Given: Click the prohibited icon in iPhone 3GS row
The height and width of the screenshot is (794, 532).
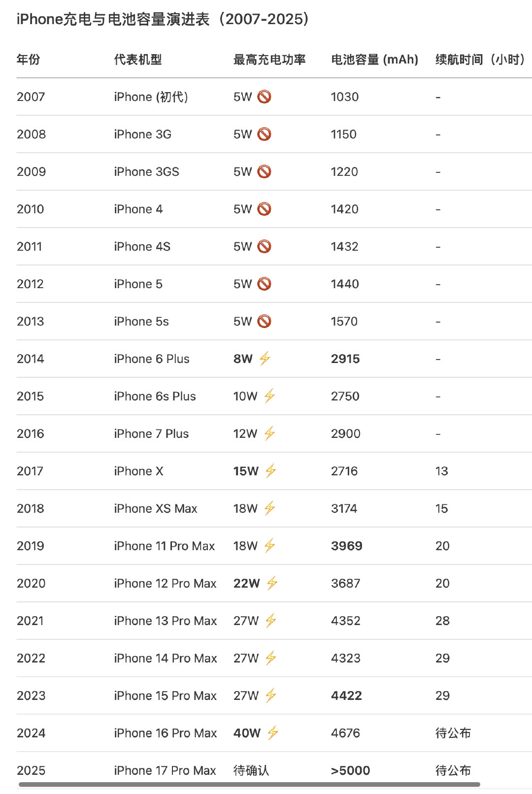Looking at the screenshot, I should [265, 171].
